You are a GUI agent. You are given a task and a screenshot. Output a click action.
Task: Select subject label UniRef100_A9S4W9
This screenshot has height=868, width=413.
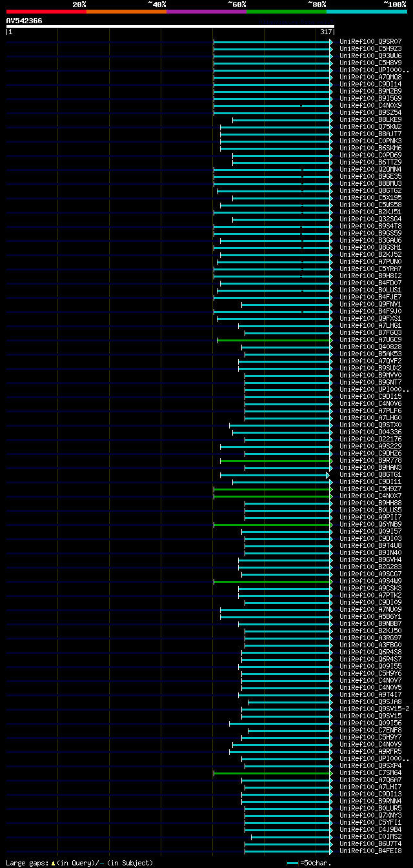point(370,581)
